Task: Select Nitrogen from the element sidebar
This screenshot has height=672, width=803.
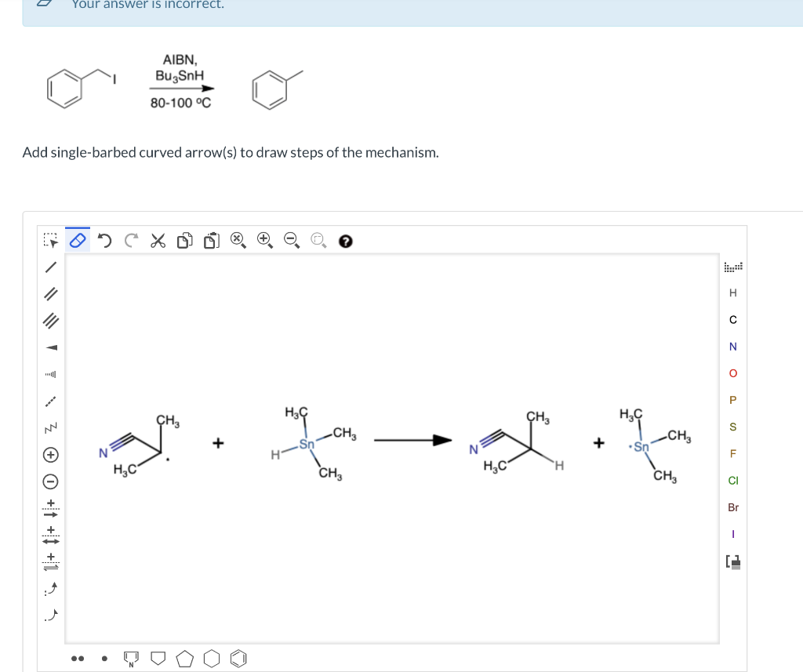Action: coord(733,347)
